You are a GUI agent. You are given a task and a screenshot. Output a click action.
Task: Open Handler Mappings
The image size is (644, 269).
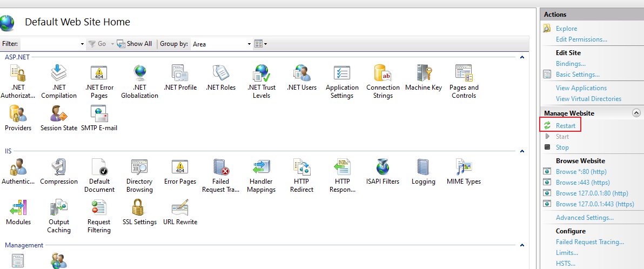[x=261, y=176]
